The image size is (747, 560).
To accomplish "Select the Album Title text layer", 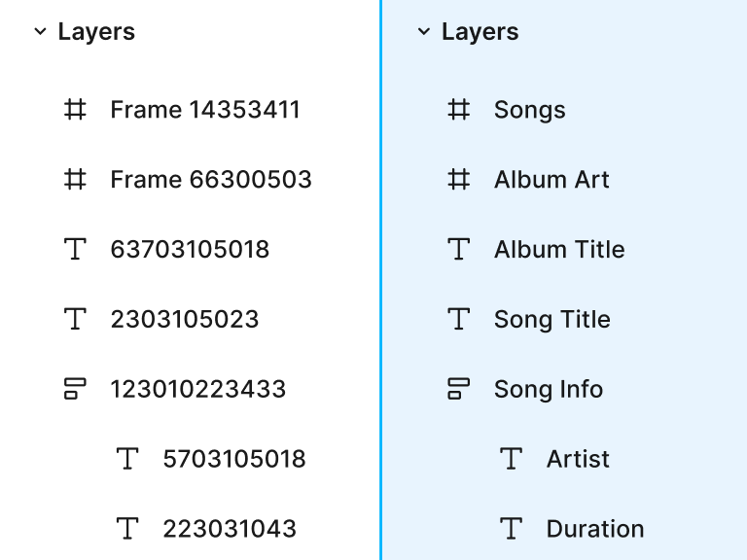I will [x=559, y=249].
